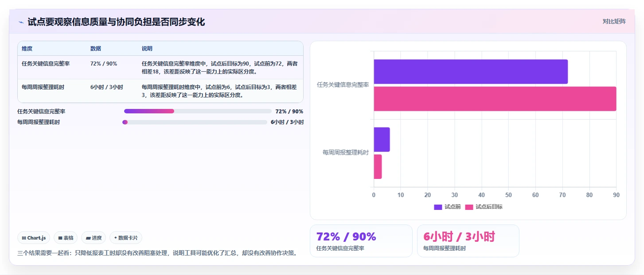Click the 6小时 / 3小时 table cell

107,87
